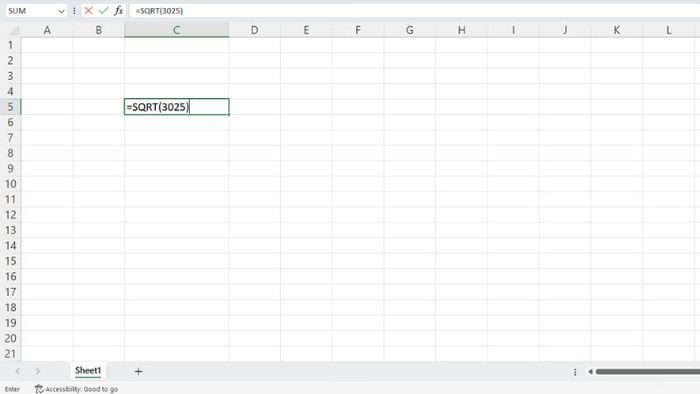Select row 2 header
Image resolution: width=700 pixels, height=394 pixels.
(10, 61)
